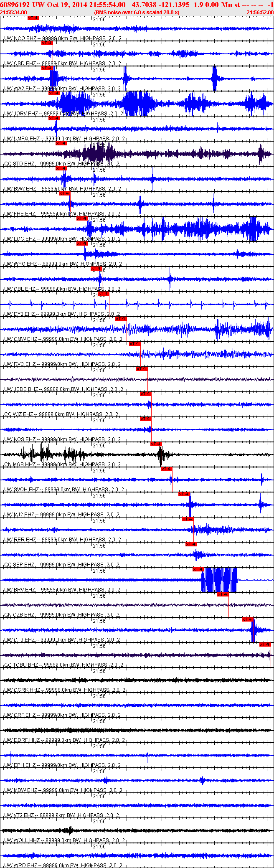Click the event ID 60896192 in header
Viewport: 274px width, 868px height.
tap(15, 5)
